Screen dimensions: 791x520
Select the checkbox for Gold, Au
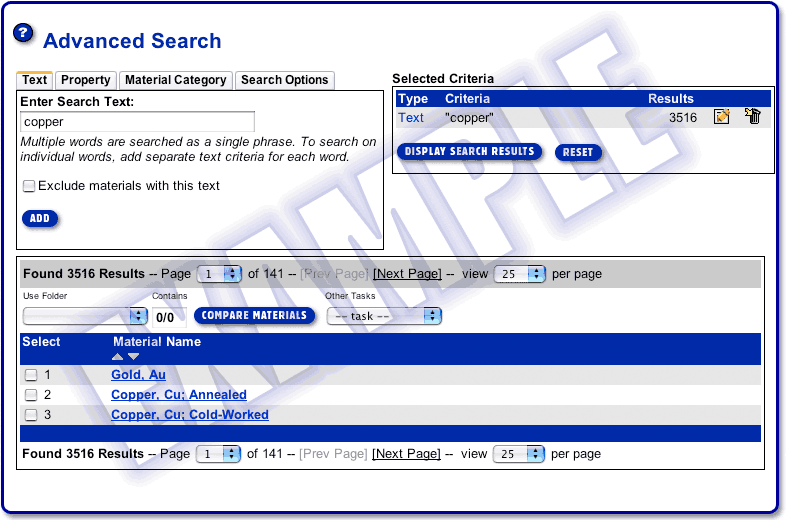(x=31, y=375)
